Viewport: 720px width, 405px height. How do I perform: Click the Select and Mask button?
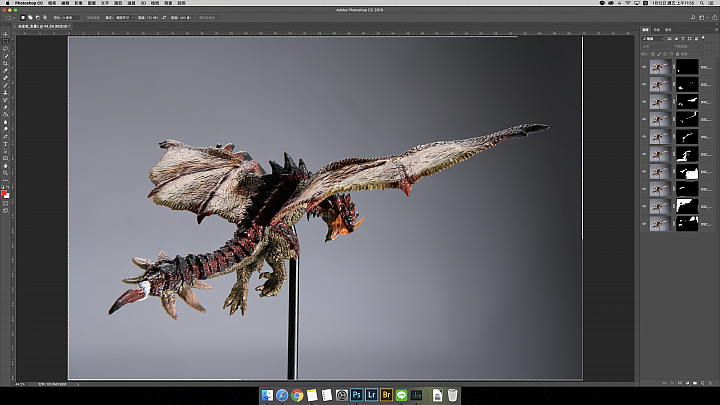(x=208, y=17)
